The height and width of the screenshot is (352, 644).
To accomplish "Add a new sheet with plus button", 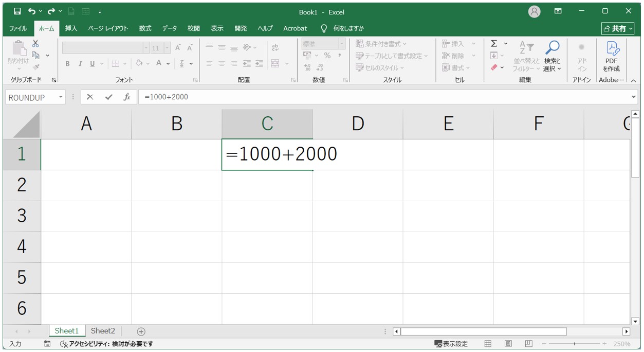I will pyautogui.click(x=141, y=331).
